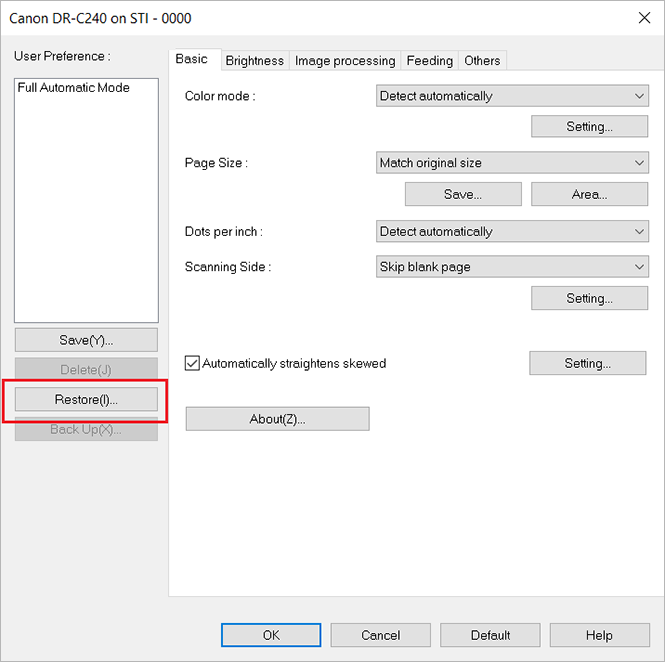Screen dimensions: 665x662
Task: Open the Others tab
Action: (x=482, y=61)
